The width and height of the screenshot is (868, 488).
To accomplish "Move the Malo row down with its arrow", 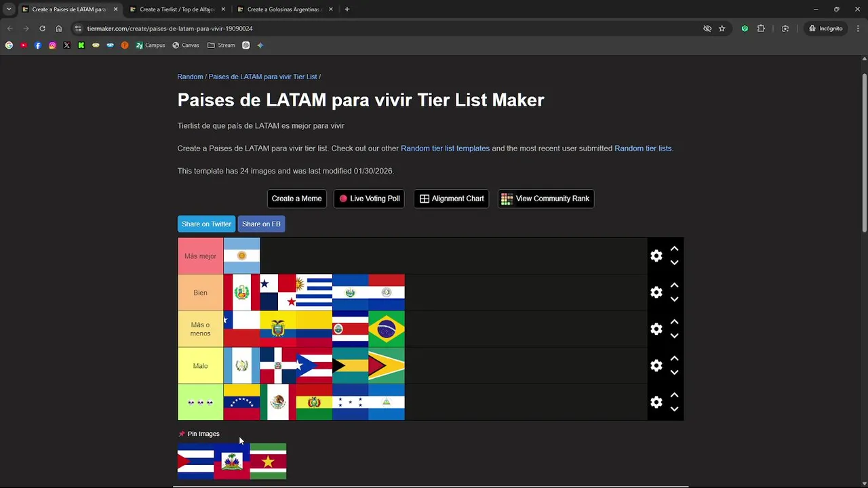I will click(674, 372).
